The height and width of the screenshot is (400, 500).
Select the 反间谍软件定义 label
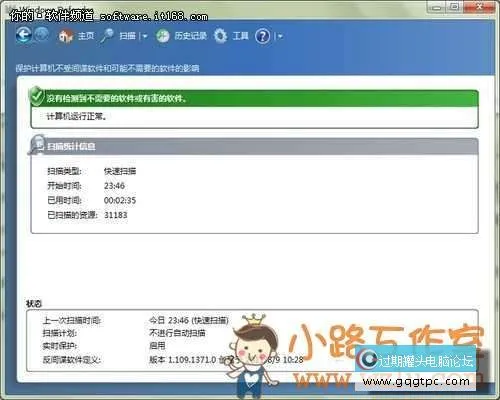72,360
